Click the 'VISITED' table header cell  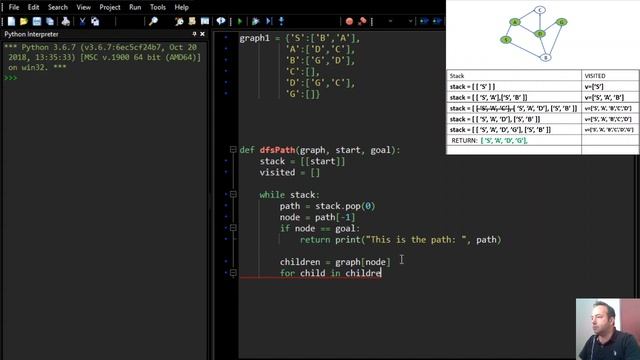click(610, 76)
